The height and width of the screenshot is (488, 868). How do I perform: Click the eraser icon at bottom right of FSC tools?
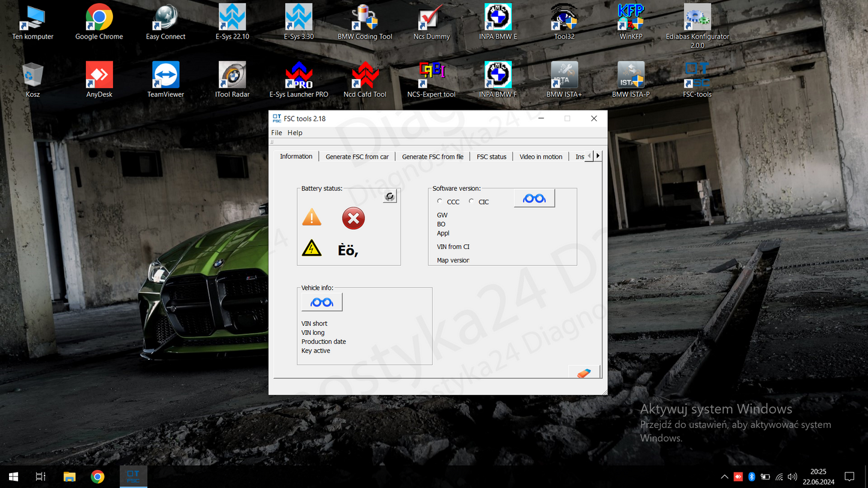pyautogui.click(x=583, y=372)
